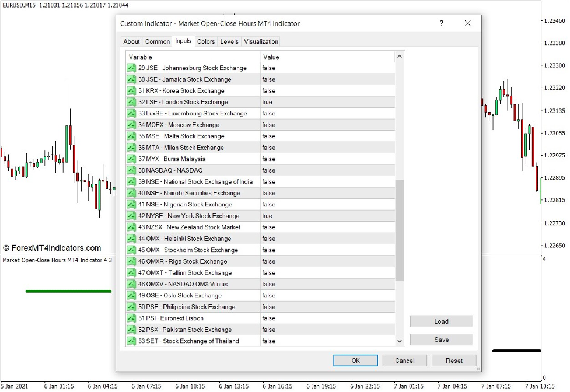Click the icon beside 34 MOEX Moscow row
The image size is (570, 392).
[x=131, y=125]
